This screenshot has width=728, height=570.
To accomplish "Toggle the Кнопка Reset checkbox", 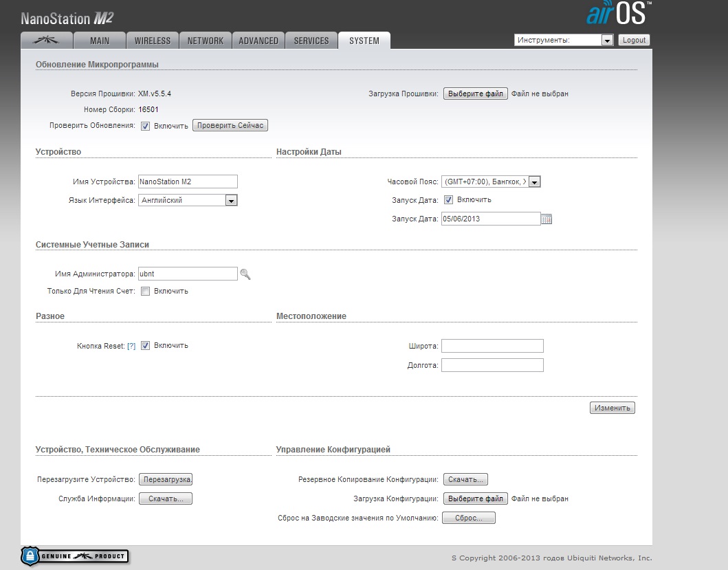I will click(x=145, y=346).
